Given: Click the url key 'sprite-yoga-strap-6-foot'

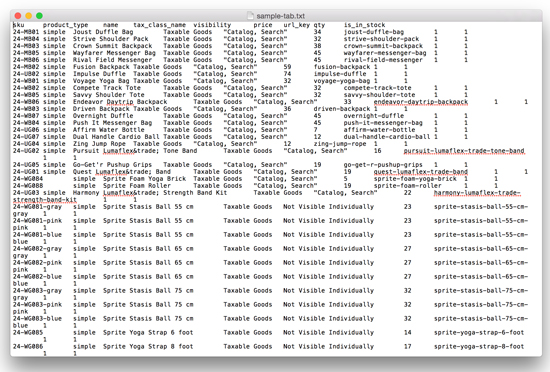Looking at the screenshot, I should pyautogui.click(x=479, y=333).
